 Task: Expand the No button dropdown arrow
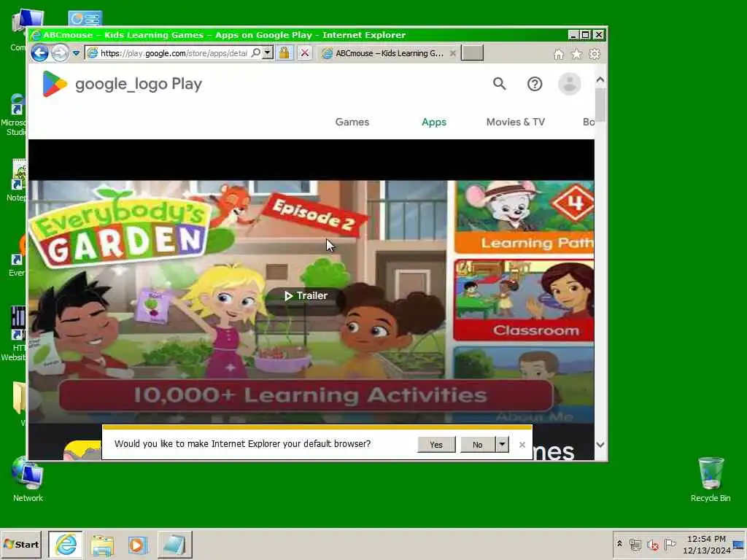(502, 444)
